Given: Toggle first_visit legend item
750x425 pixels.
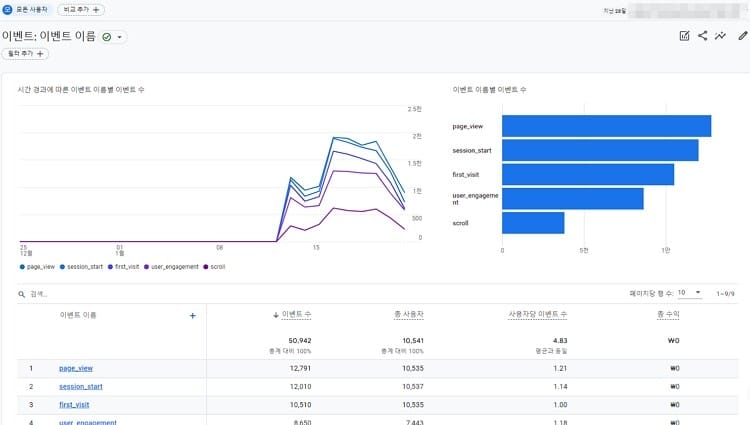Looking at the screenshot, I should pos(123,267).
